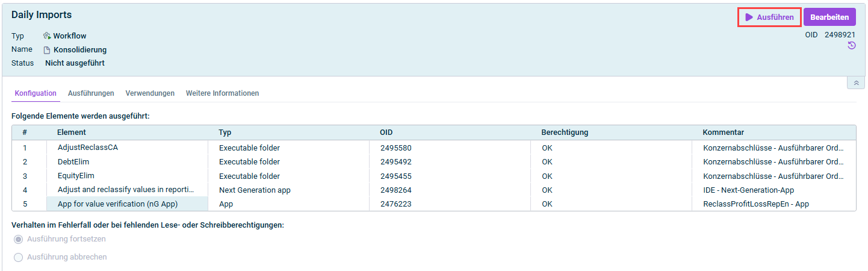Click the Workflow type icon
The height and width of the screenshot is (271, 868).
coord(47,36)
